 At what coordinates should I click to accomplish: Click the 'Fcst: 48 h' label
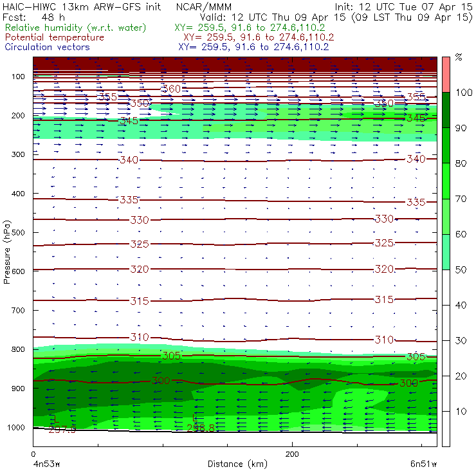33,17
